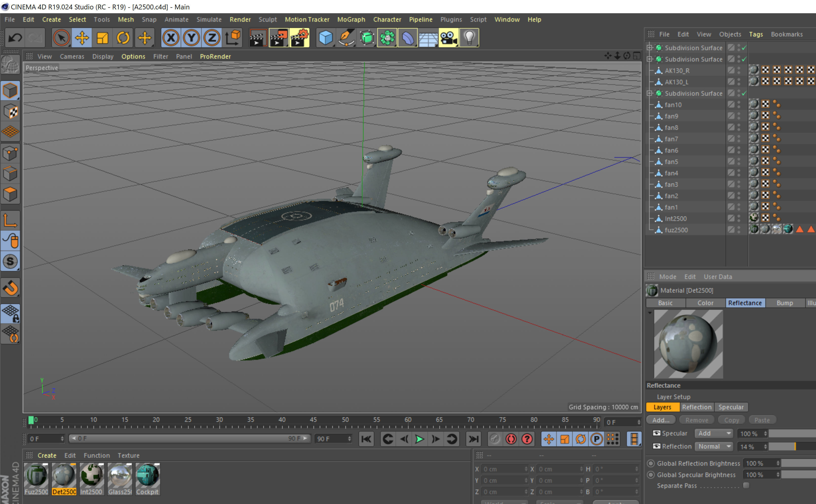The image size is (816, 504).
Task: Open viewport Cameras menu
Action: pos(72,56)
